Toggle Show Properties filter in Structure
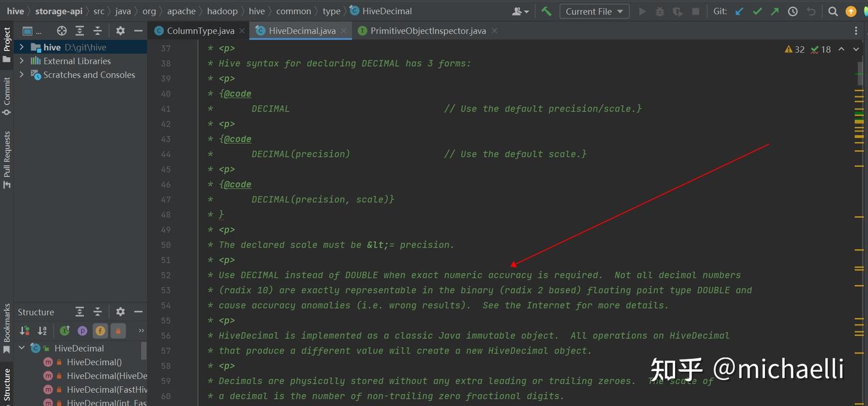Screen dimensions: 868x406 click(83, 330)
